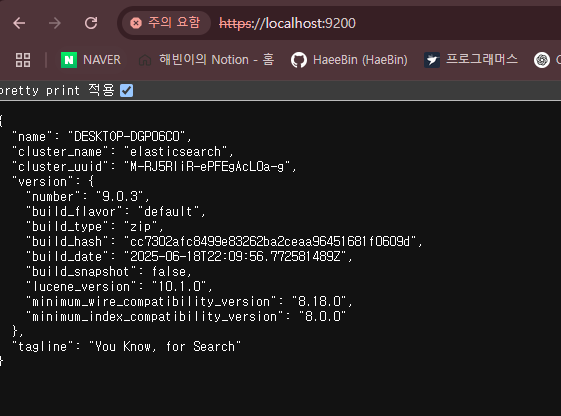Click cluster_uuid value "M-RJ5RIiR-ePFEgAcLOa-g"
Viewport: 561px width, 416px height.
click(207, 167)
